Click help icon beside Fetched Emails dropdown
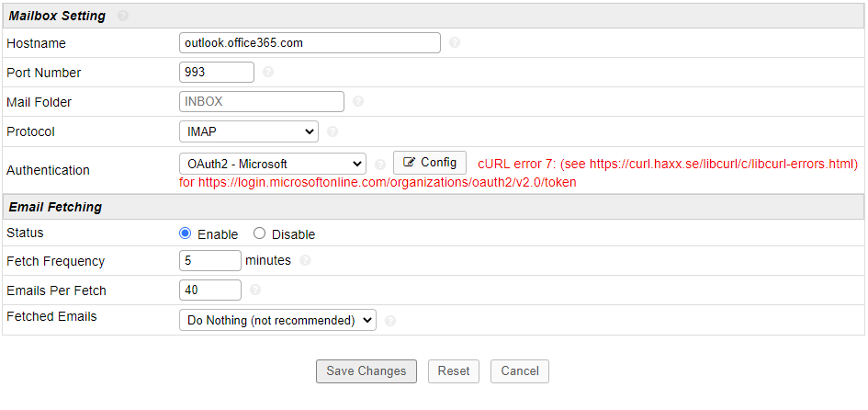 390,320
